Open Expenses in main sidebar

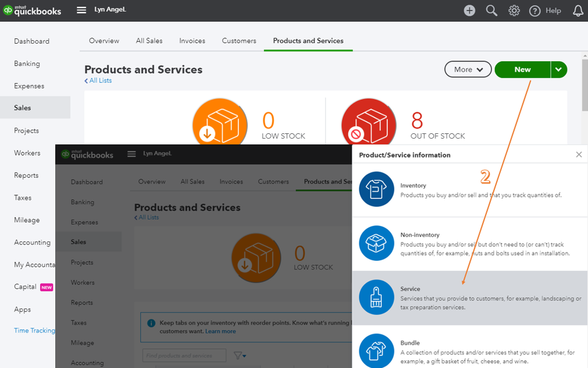pyautogui.click(x=29, y=86)
